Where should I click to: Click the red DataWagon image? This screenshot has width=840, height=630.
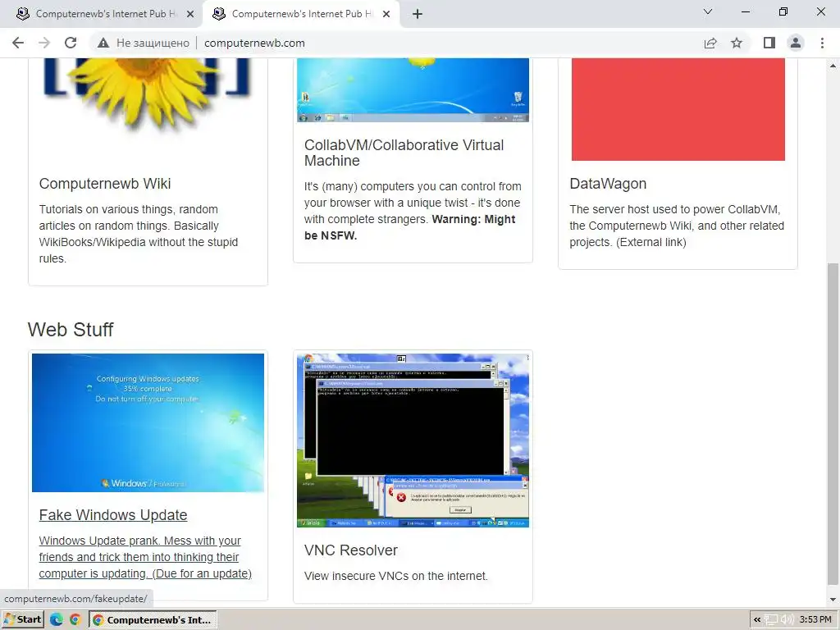pos(678,109)
